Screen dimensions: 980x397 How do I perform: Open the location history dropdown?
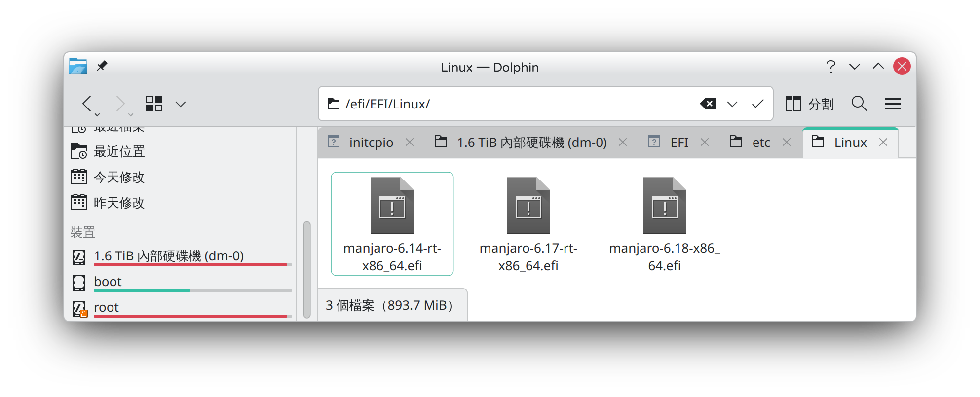coord(732,104)
